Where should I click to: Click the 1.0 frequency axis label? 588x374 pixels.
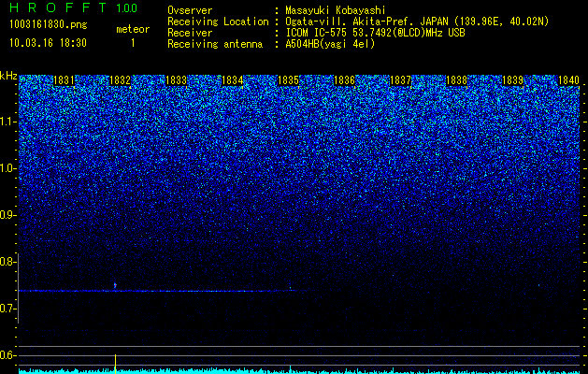[7, 168]
